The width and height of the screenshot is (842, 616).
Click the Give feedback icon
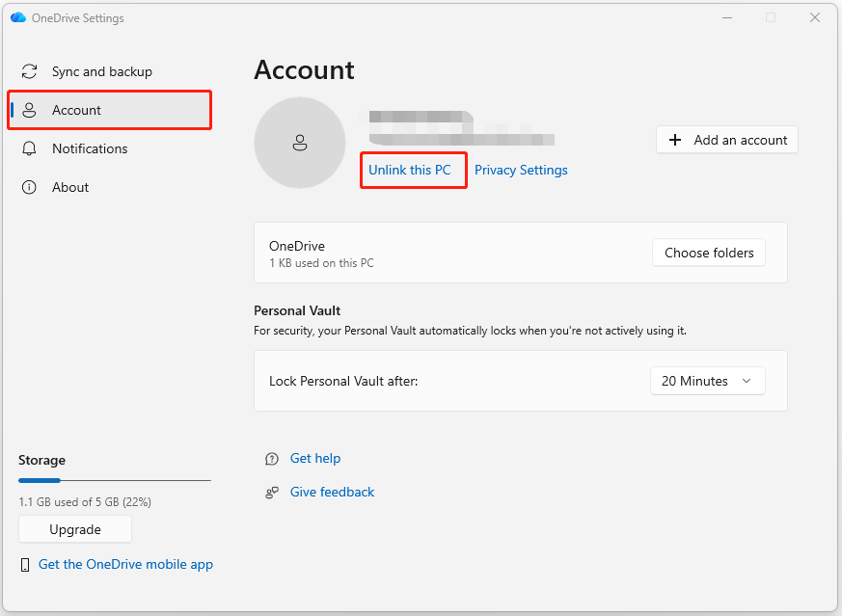pyautogui.click(x=271, y=492)
